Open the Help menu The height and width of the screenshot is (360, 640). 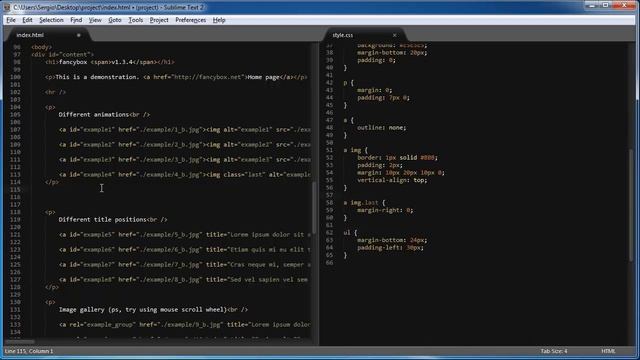(219, 20)
